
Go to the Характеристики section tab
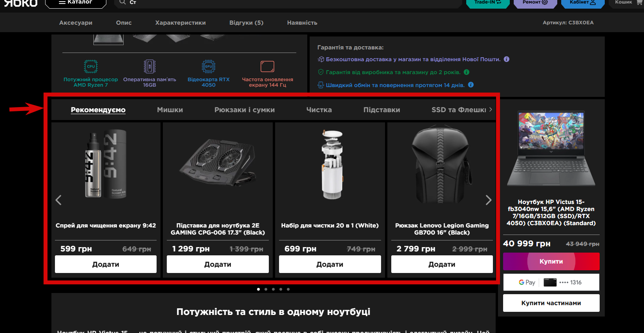[181, 23]
